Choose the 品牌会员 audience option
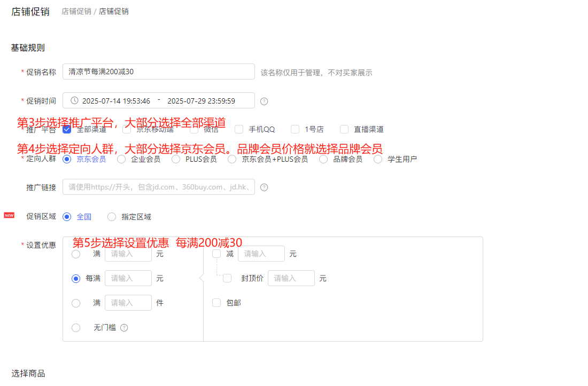This screenshot has height=386, width=588. pos(323,159)
